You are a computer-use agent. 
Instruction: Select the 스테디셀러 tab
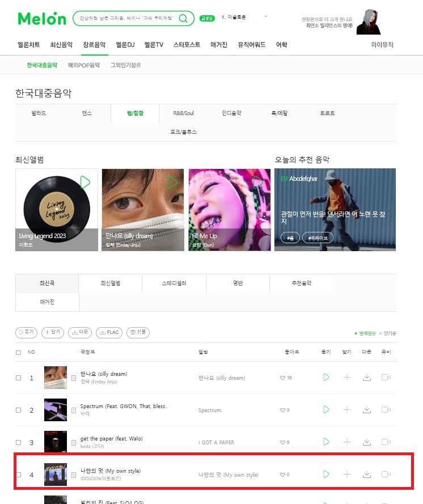[174, 283]
